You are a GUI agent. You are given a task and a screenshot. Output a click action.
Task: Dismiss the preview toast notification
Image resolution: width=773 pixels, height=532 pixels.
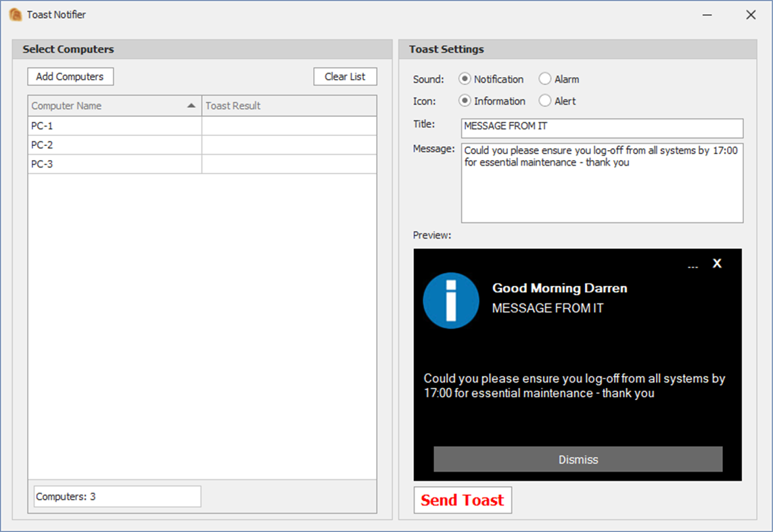click(578, 460)
